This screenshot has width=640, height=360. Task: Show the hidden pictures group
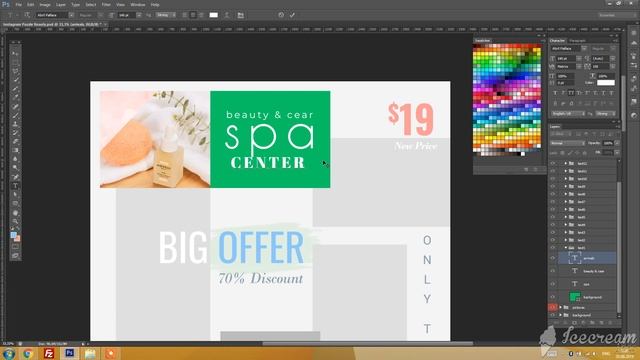(x=553, y=307)
